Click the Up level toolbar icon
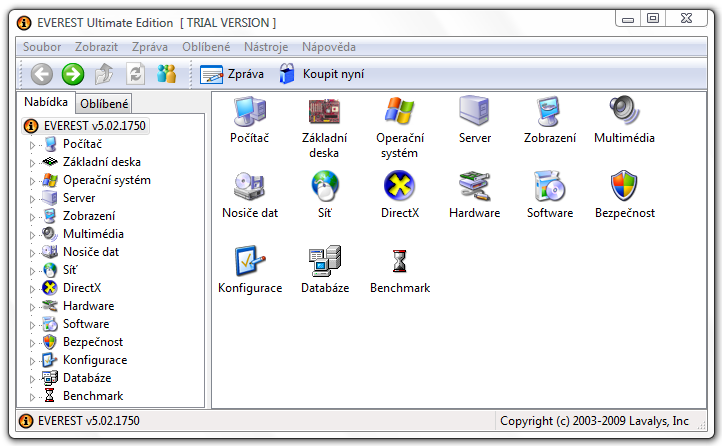This screenshot has height=446, width=722. [x=104, y=74]
